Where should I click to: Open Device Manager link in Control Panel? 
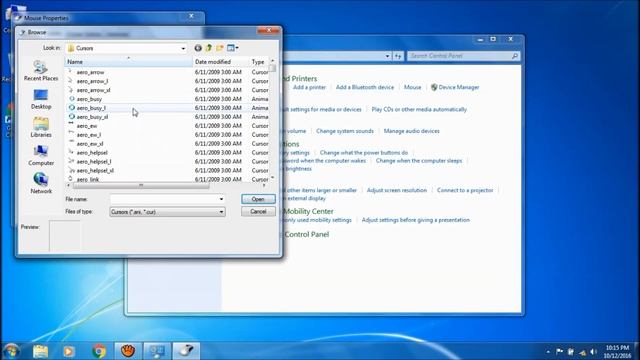point(455,87)
